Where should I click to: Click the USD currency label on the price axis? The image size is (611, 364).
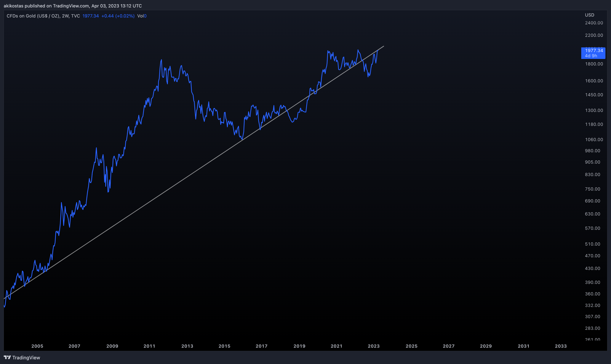coord(589,15)
